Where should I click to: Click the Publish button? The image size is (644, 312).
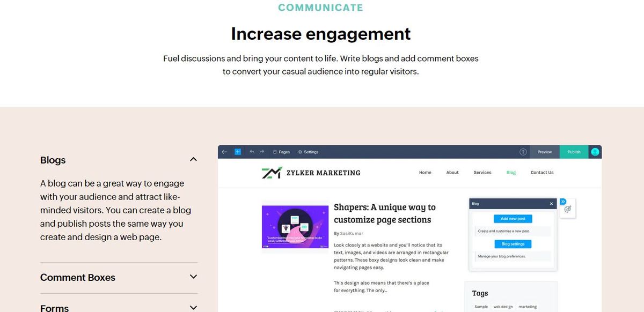tap(574, 152)
